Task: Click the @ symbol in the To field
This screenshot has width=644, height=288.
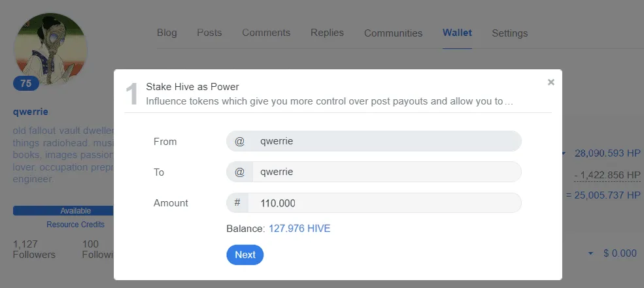Action: click(239, 172)
